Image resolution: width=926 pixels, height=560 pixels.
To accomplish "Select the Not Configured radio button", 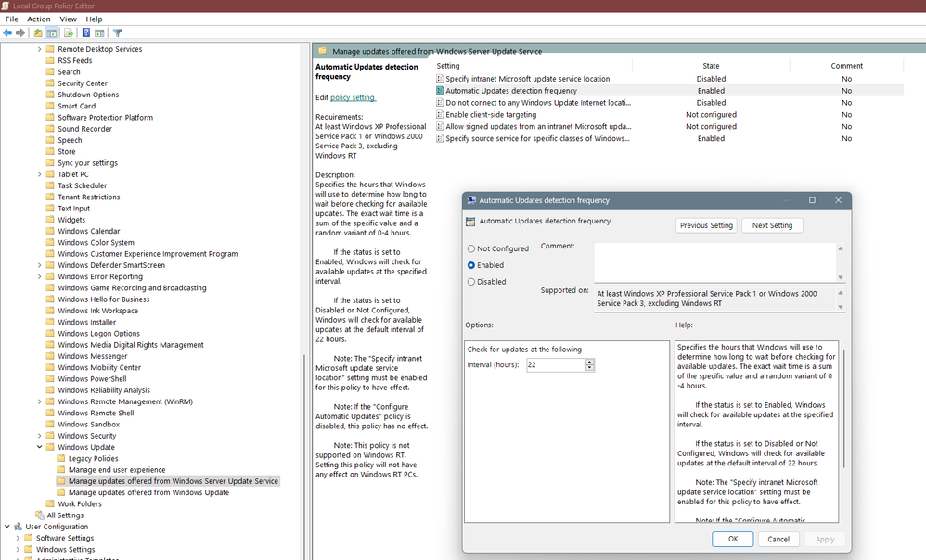I will pos(471,249).
